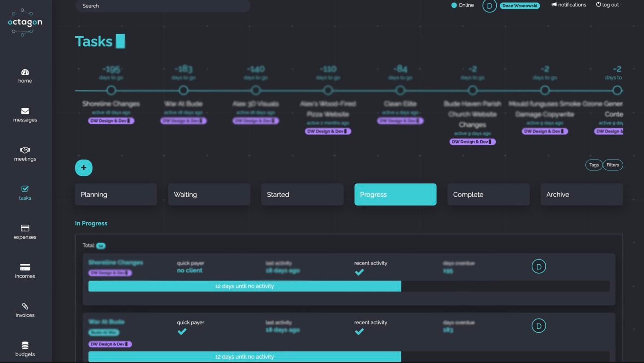The image size is (644, 363).
Task: Open War At Bude task title in list
Action: 106,322
